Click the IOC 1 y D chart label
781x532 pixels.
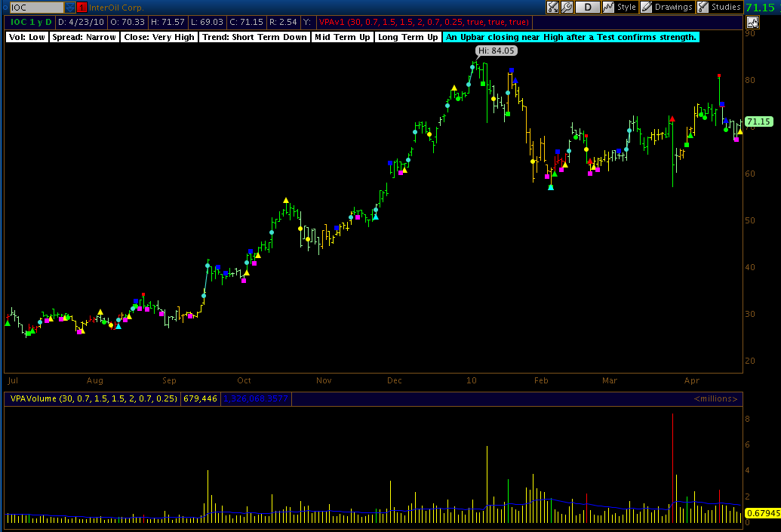31,22
